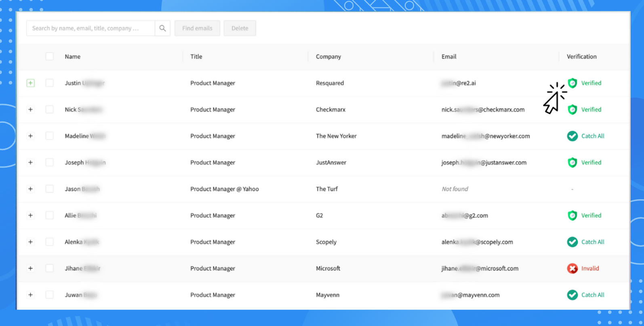Image resolution: width=644 pixels, height=326 pixels.
Task: Click the Mayvenn company cell
Action: point(328,295)
